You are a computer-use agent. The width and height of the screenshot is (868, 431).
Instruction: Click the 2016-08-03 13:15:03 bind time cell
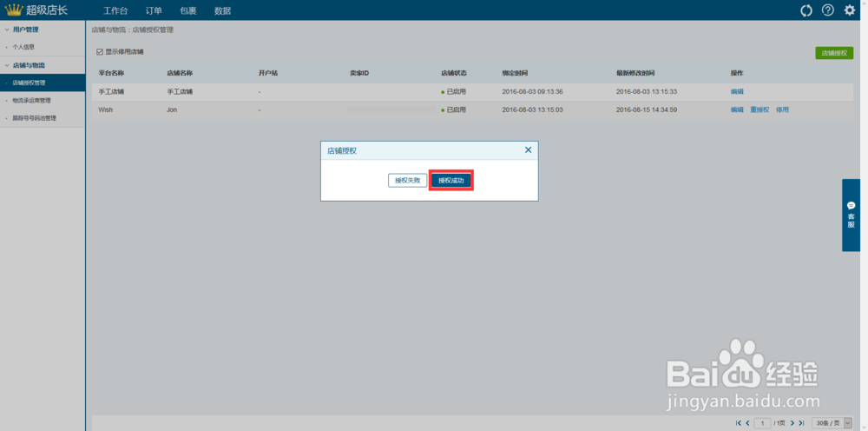tap(533, 109)
